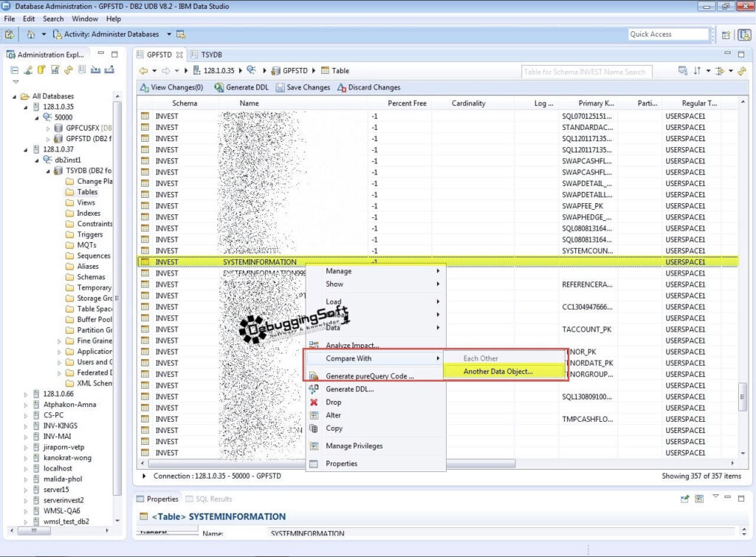This screenshot has height=557, width=756.
Task: Close the GPFSTD editor tab
Action: 179,55
